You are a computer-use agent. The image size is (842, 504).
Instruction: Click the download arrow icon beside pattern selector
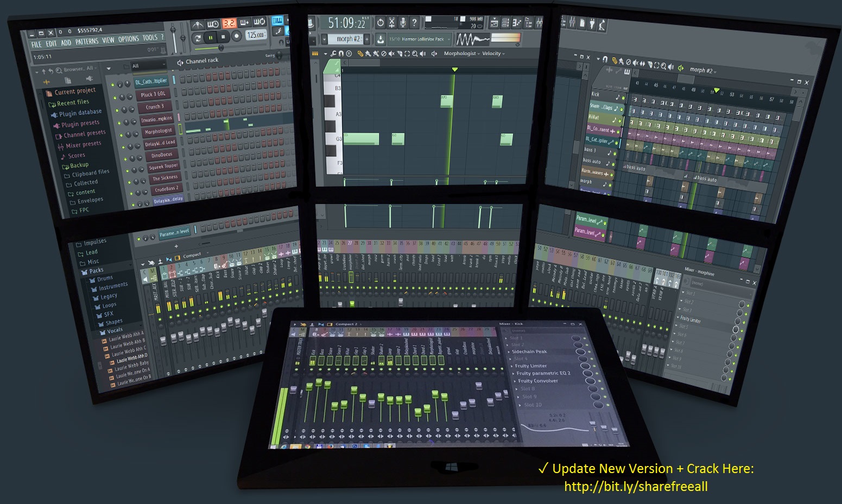381,39
